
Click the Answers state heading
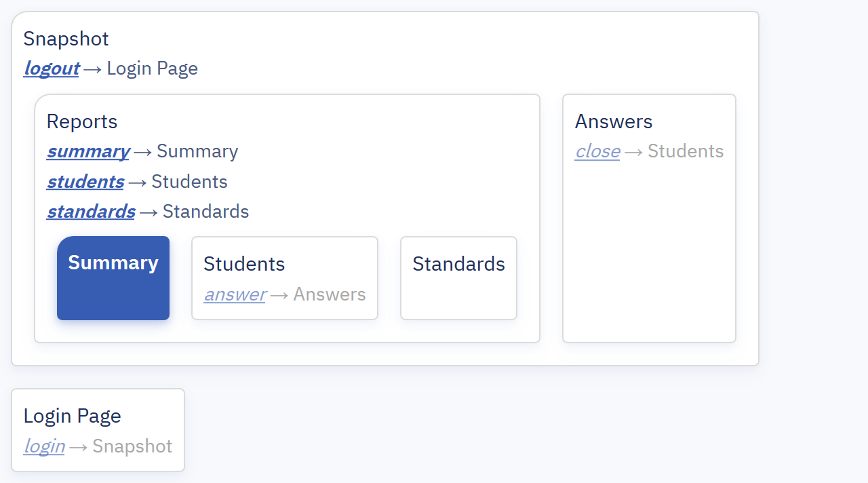[614, 121]
